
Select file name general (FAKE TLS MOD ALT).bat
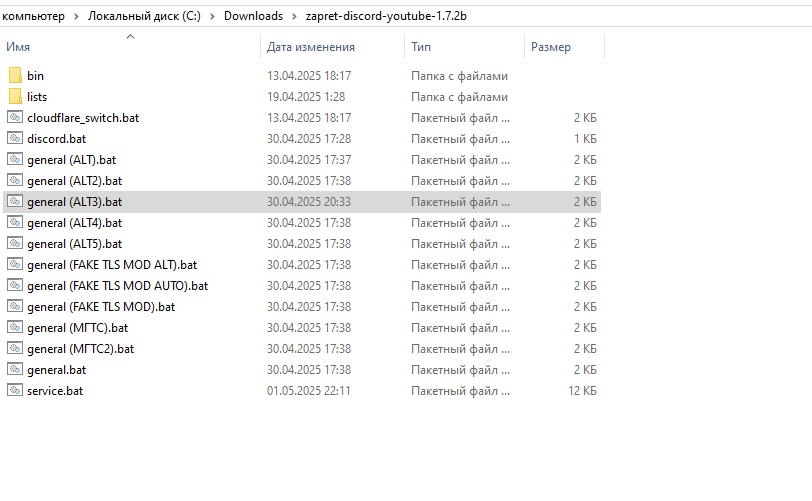[112, 265]
